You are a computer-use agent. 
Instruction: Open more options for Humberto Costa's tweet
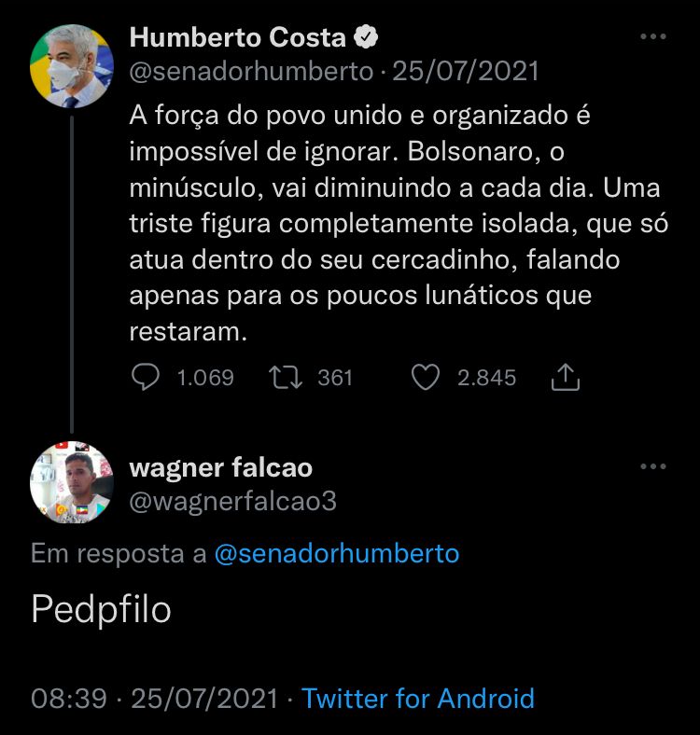click(653, 37)
